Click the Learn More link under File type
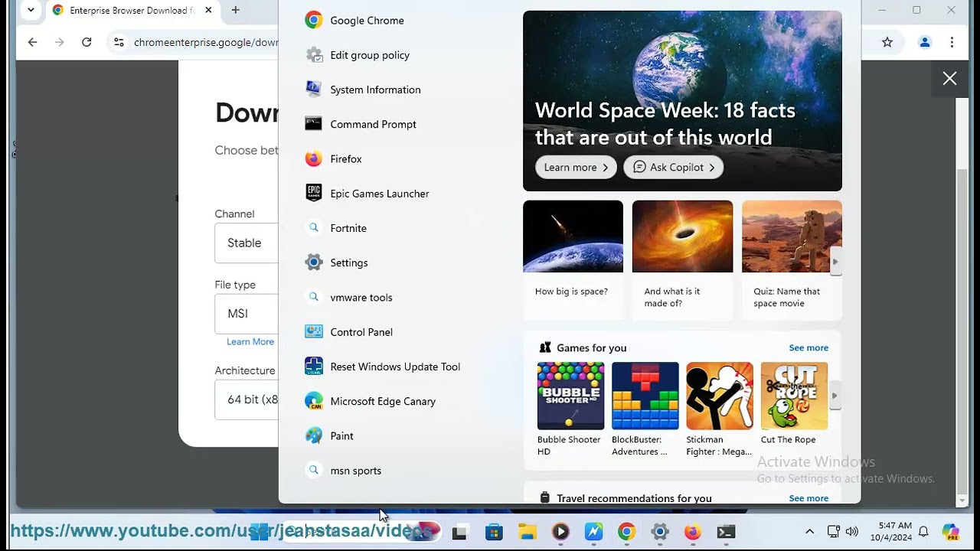This screenshot has width=980, height=551. pyautogui.click(x=250, y=342)
